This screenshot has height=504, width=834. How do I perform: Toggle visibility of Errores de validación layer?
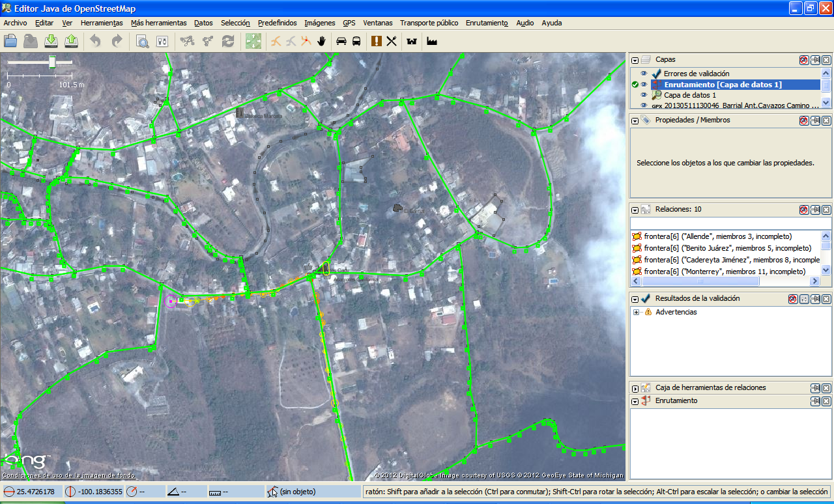tap(644, 74)
